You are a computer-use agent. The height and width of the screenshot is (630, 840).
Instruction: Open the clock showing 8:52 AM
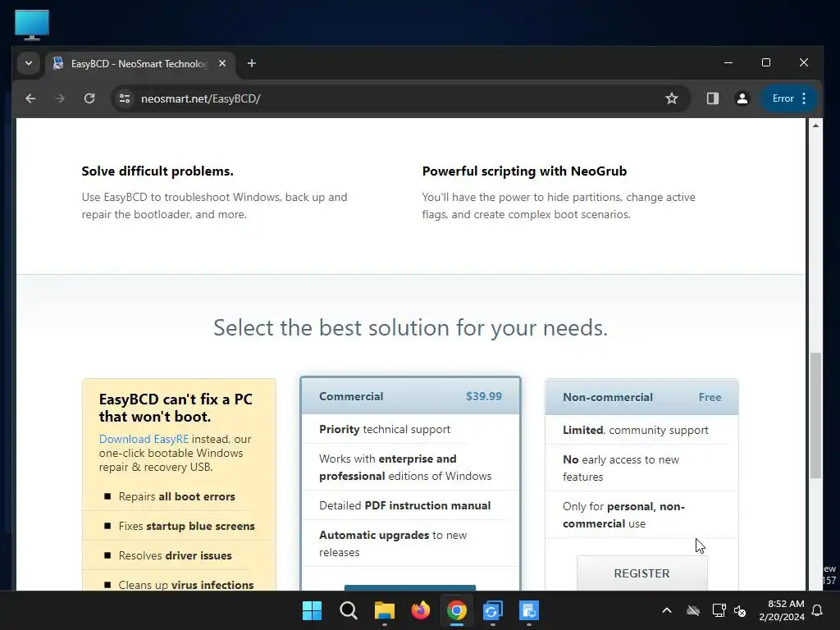tap(782, 610)
